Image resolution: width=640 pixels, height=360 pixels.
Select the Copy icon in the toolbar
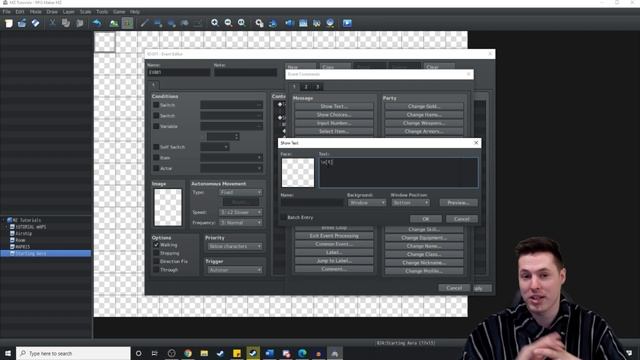tap(66, 23)
